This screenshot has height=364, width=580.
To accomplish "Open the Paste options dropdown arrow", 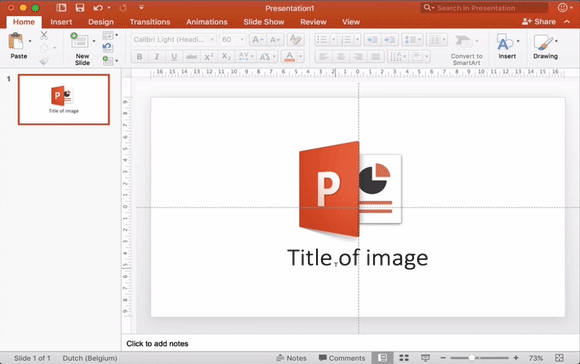I will [x=30, y=41].
